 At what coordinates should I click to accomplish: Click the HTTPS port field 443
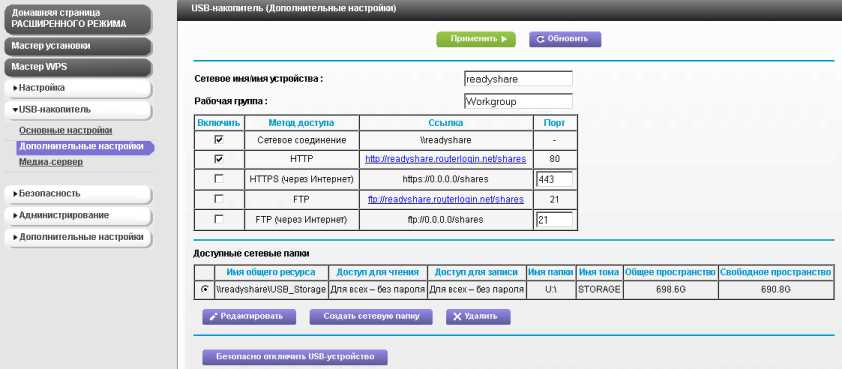(x=554, y=179)
